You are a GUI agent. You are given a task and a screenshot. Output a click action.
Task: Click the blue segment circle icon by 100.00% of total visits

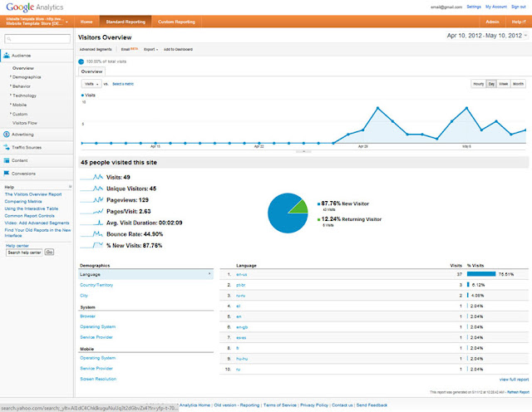pyautogui.click(x=81, y=61)
